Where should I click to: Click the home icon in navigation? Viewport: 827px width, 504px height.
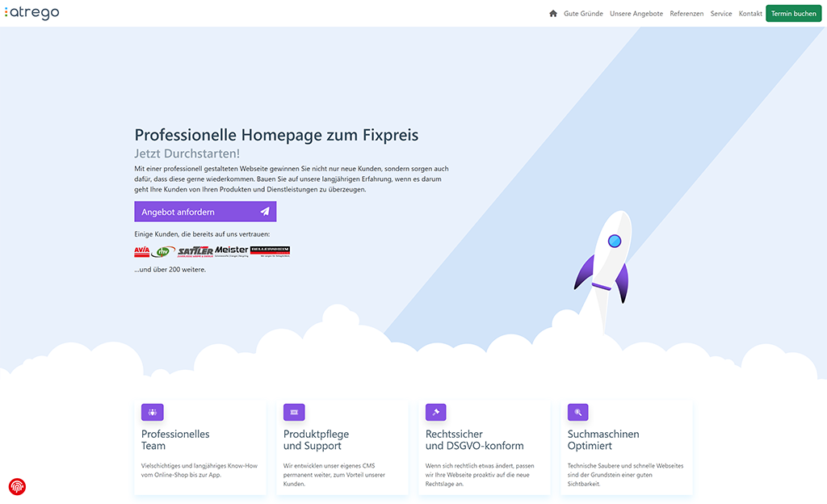[553, 14]
